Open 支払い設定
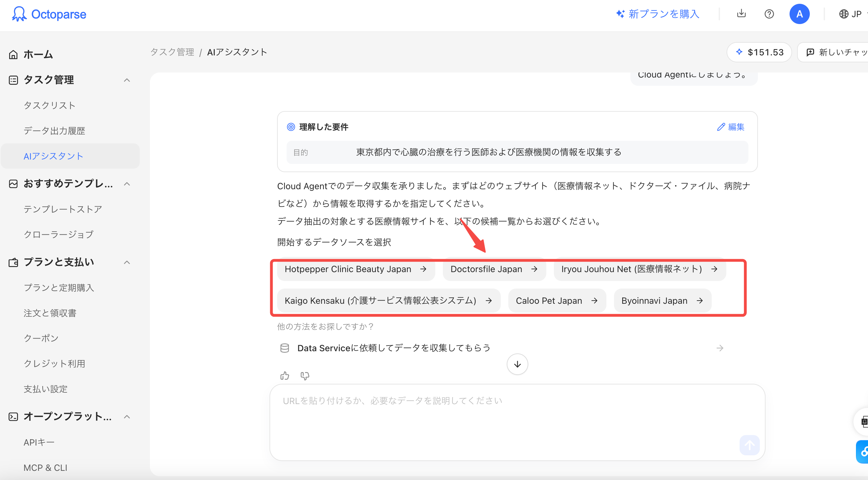Viewport: 868px width, 480px height. (46, 389)
